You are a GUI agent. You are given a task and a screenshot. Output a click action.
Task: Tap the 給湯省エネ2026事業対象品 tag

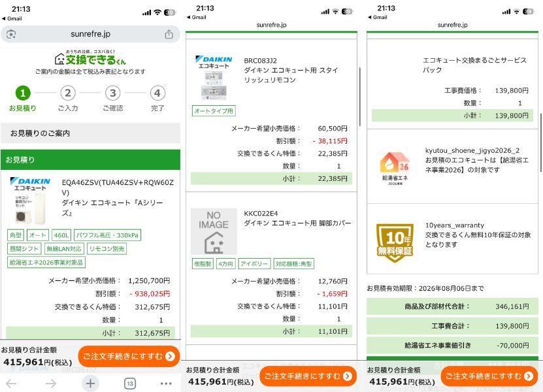pos(46,263)
